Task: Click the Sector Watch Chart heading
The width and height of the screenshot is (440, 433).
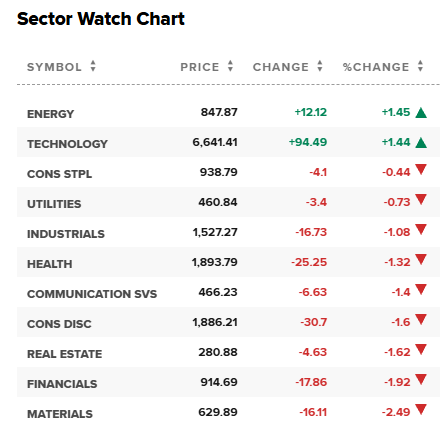Action: 101,19
